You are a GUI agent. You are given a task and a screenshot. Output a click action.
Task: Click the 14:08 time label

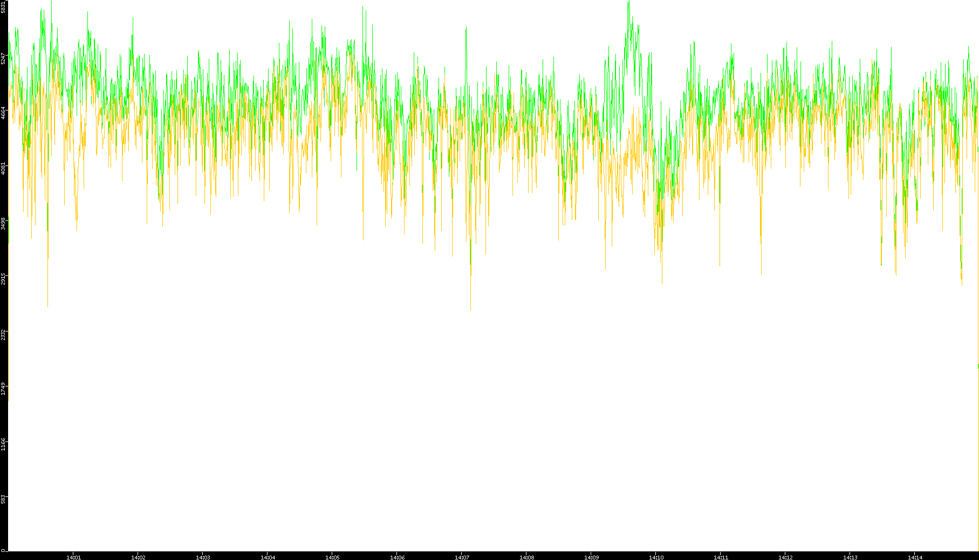pyautogui.click(x=526, y=557)
